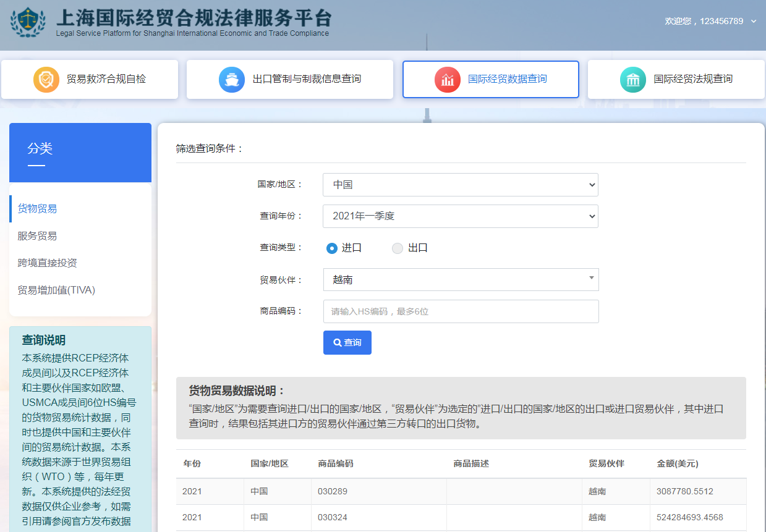Click the 国家/地区 column header

tap(270, 463)
